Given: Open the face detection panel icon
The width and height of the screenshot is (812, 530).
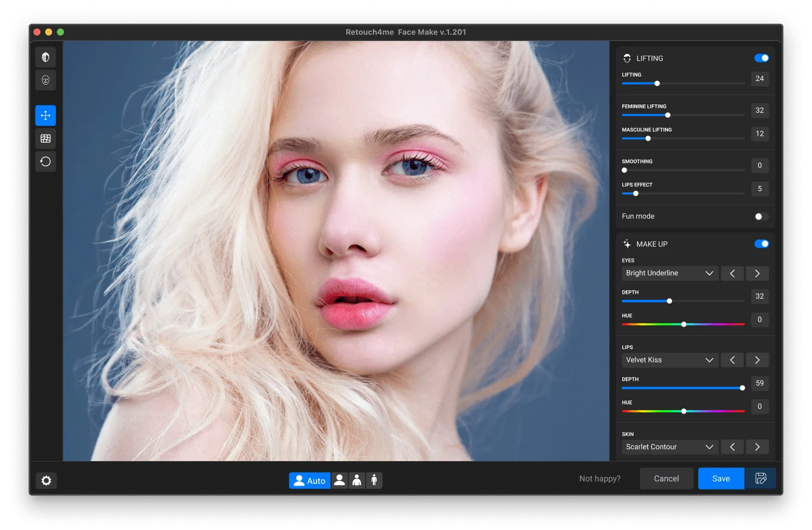Looking at the screenshot, I should click(45, 80).
